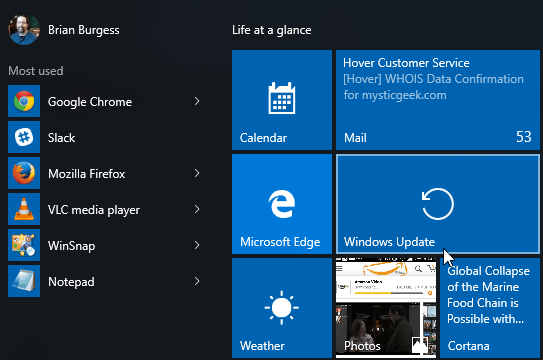Click the Brian Burgess account name
This screenshot has height=360, width=543.
pos(83,30)
